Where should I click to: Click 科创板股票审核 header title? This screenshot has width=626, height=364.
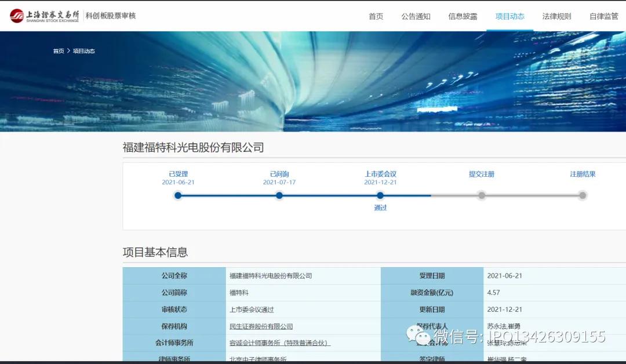coord(111,16)
